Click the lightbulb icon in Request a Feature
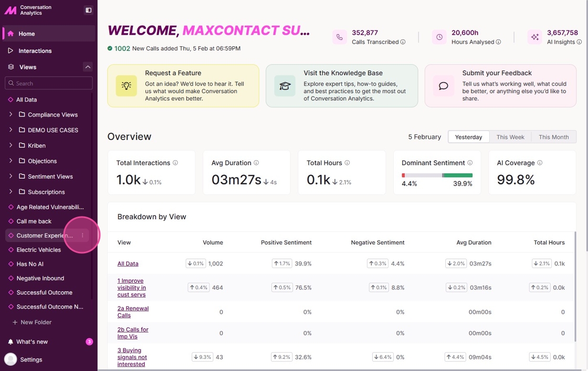Image resolution: width=588 pixels, height=371 pixels. pos(127,86)
